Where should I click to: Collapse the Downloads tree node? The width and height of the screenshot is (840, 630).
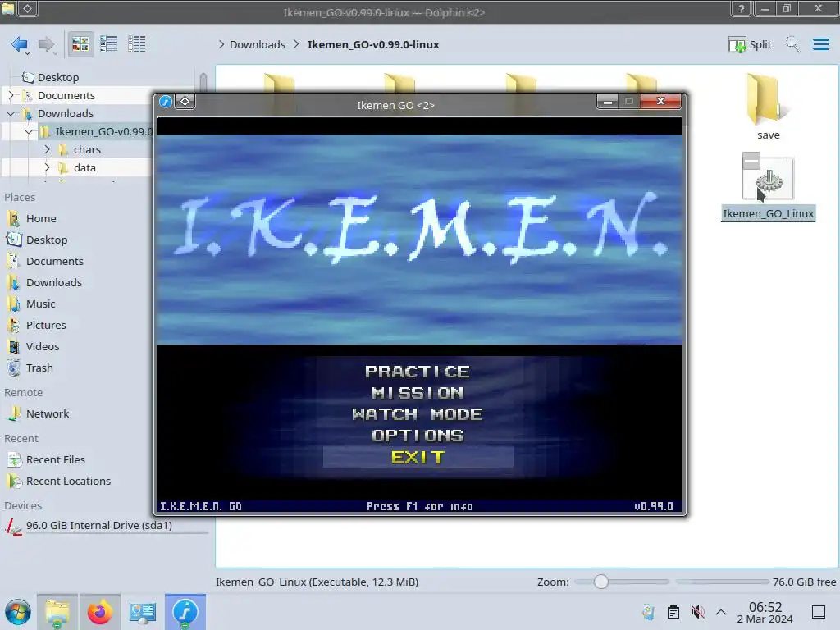coord(11,113)
